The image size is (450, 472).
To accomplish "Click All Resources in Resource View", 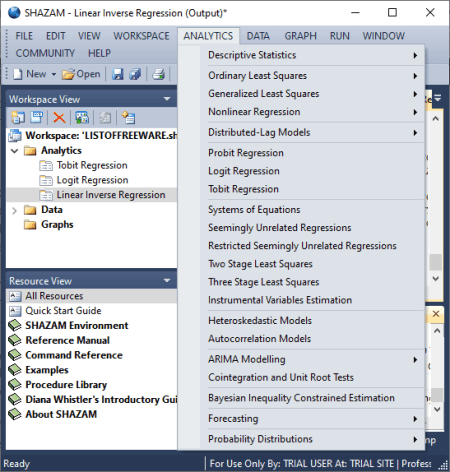I will click(x=54, y=296).
